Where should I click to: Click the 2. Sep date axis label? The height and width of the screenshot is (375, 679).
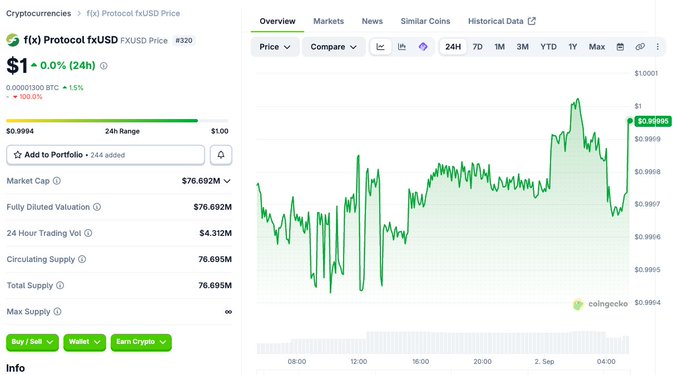coord(544,362)
